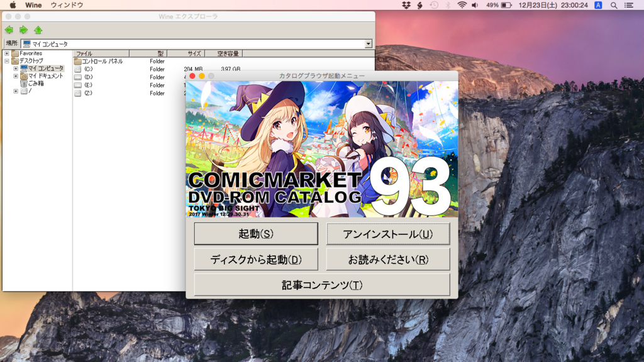Click the ごみ箱 trash bin icon
Image resolution: width=644 pixels, height=362 pixels.
click(24, 84)
